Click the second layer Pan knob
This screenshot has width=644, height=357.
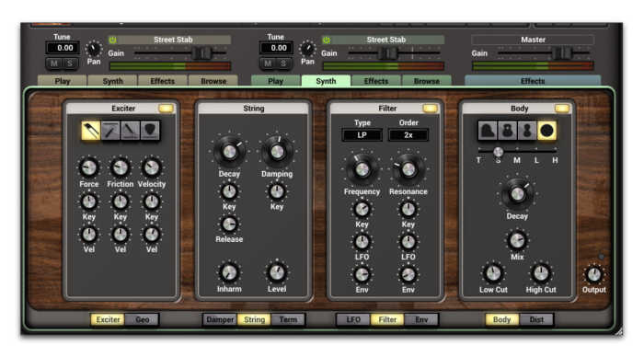coord(307,50)
